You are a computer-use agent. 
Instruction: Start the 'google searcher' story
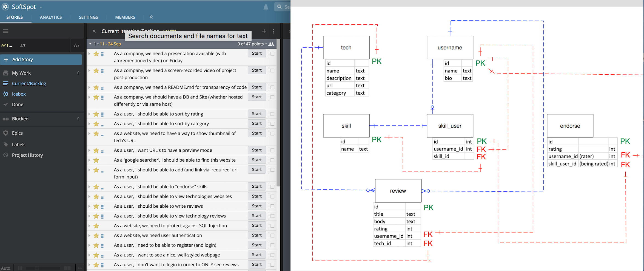point(257,160)
